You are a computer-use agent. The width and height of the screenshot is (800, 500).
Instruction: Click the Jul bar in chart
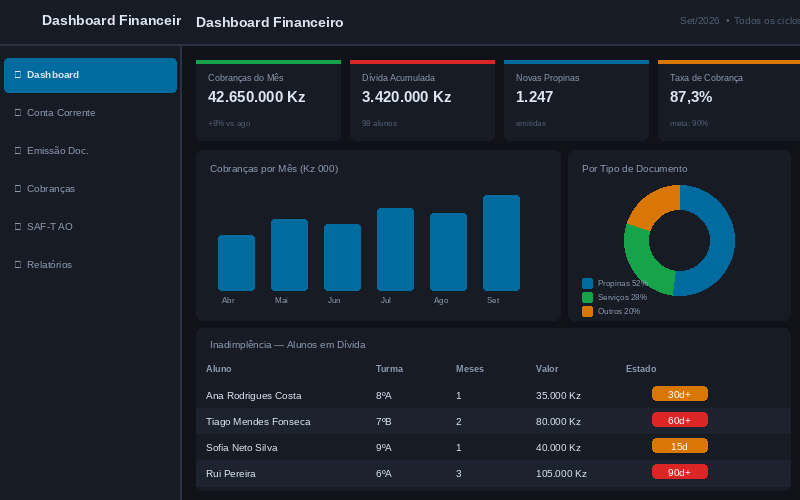pos(395,249)
